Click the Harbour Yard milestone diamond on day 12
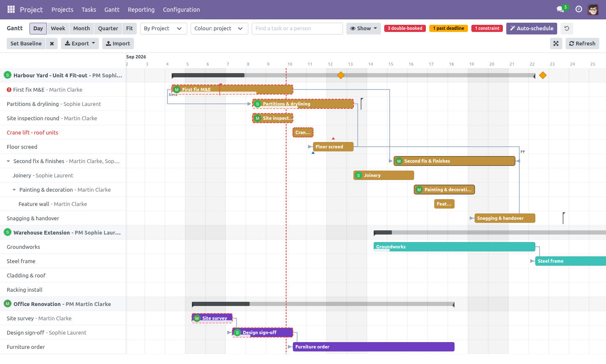This screenshot has height=364, width=606. coord(341,75)
